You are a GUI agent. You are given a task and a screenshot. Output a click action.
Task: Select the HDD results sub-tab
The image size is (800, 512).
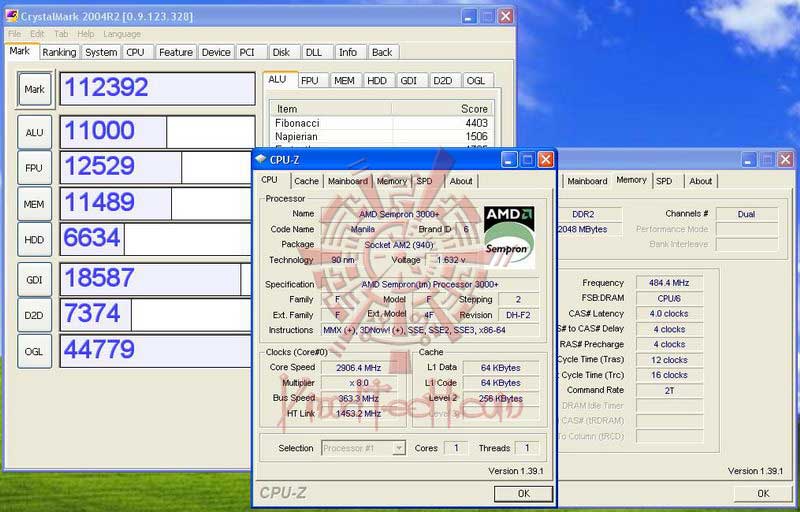coord(377,81)
